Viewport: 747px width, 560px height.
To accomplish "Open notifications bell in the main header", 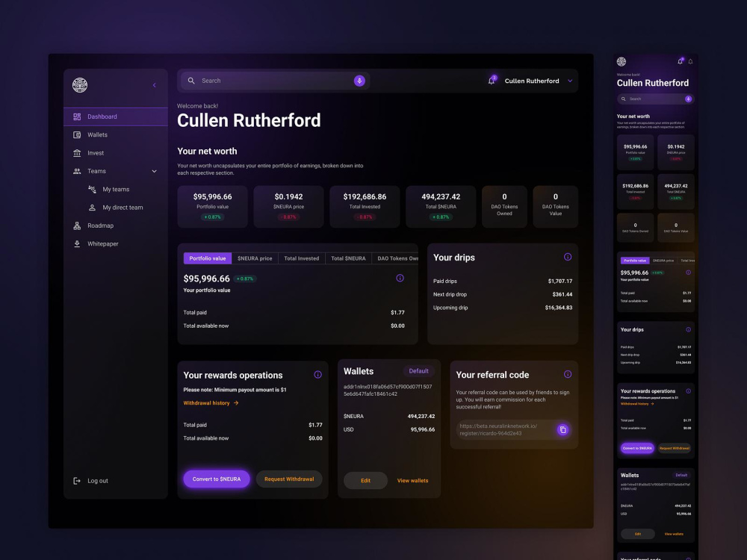I will pyautogui.click(x=492, y=81).
